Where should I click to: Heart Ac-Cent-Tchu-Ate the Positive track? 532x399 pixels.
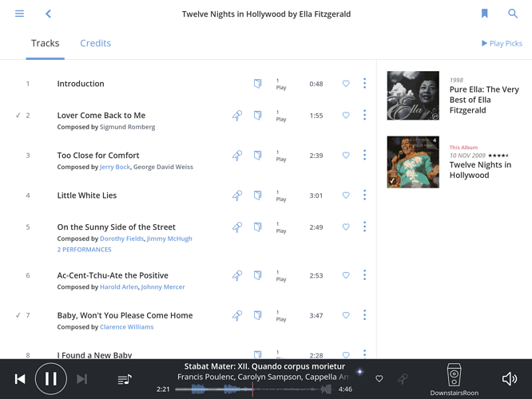tap(346, 275)
